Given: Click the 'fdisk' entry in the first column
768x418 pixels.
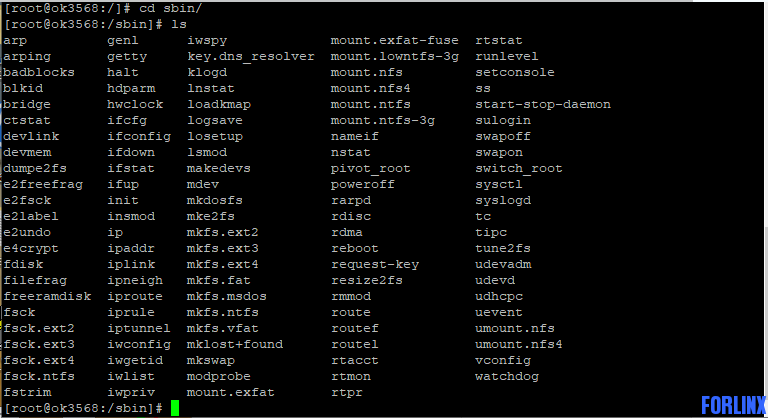Looking at the screenshot, I should coord(23,264).
